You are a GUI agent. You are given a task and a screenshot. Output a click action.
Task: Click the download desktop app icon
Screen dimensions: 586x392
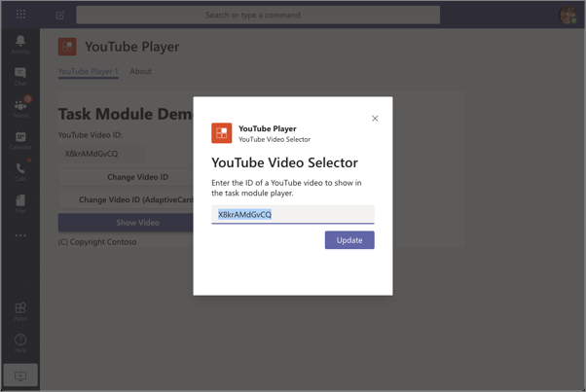20,374
